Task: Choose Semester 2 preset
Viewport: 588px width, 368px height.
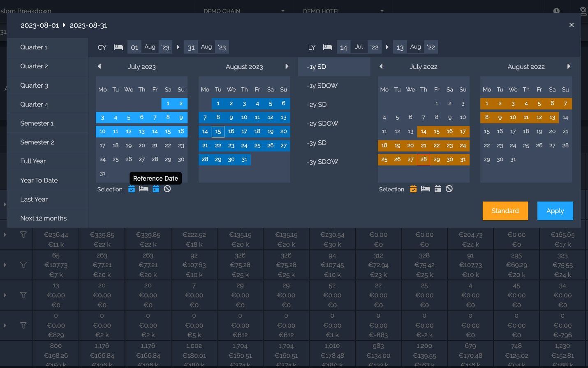Action: [48, 142]
